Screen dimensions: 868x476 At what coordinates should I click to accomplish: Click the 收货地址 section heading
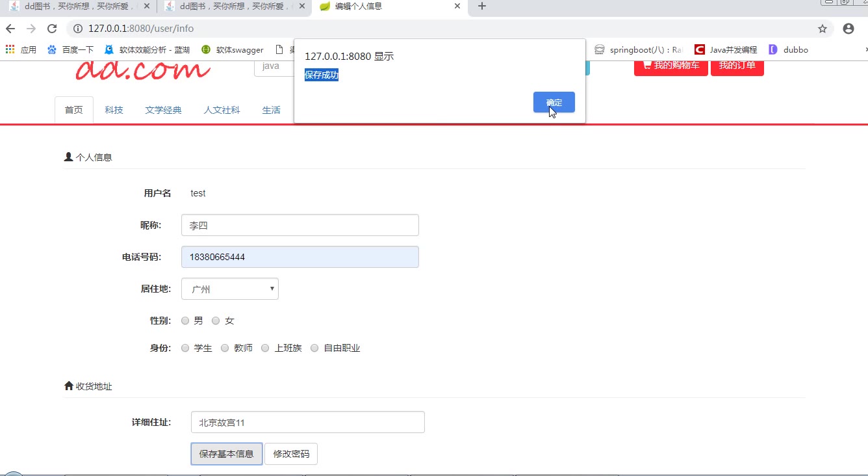click(88, 386)
